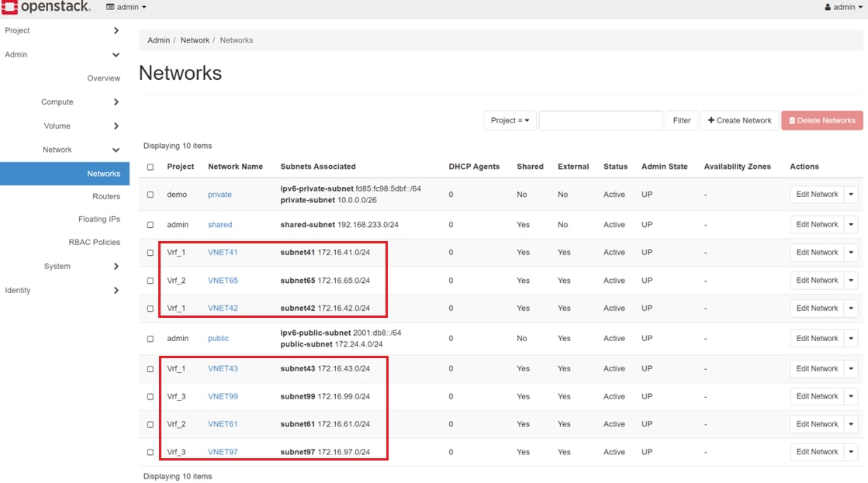This screenshot has width=868, height=483.
Task: Focus the filter text input field
Action: tap(600, 120)
